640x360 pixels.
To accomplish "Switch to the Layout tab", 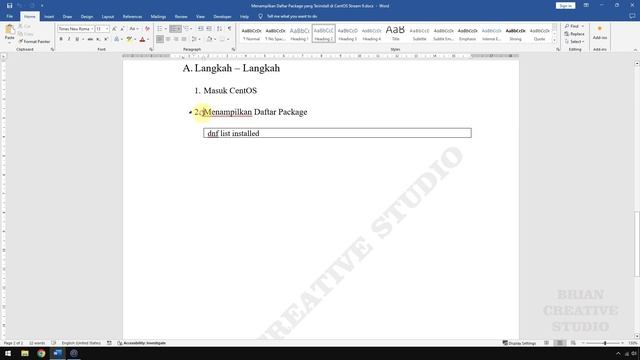I will click(108, 17).
